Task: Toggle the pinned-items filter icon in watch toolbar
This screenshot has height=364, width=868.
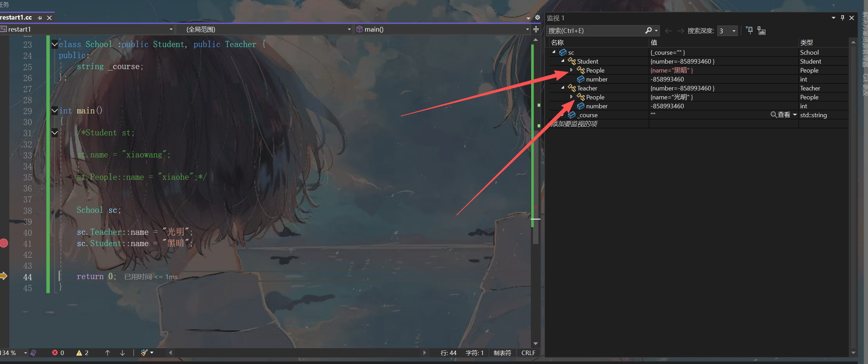Action: click(x=749, y=31)
